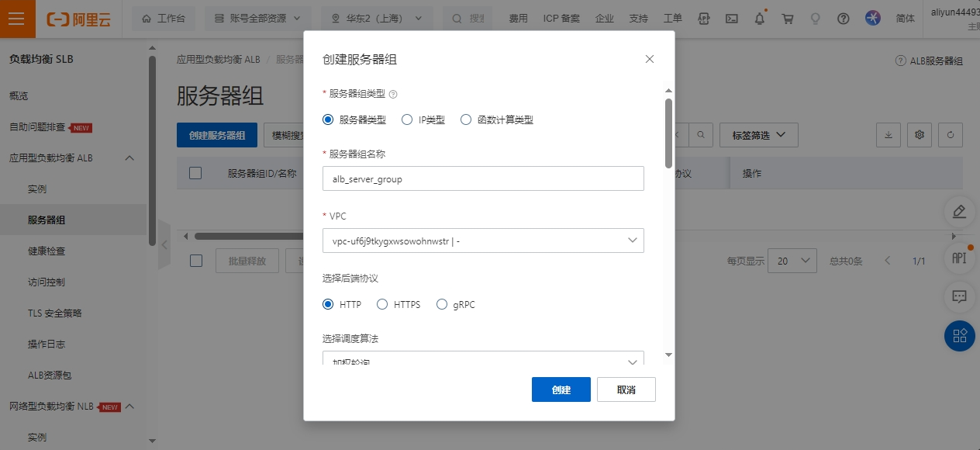The height and width of the screenshot is (450, 980).
Task: Select the 函数计算类型 radio option
Action: pyautogui.click(x=466, y=119)
